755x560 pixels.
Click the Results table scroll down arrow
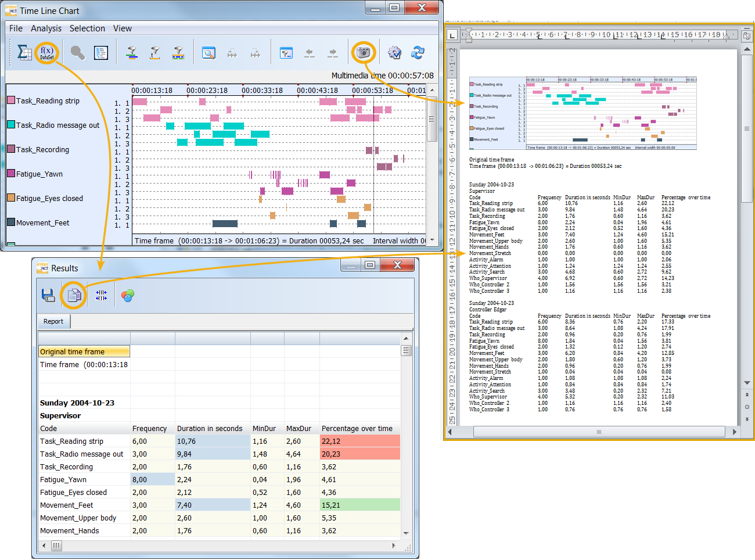pyautogui.click(x=406, y=533)
